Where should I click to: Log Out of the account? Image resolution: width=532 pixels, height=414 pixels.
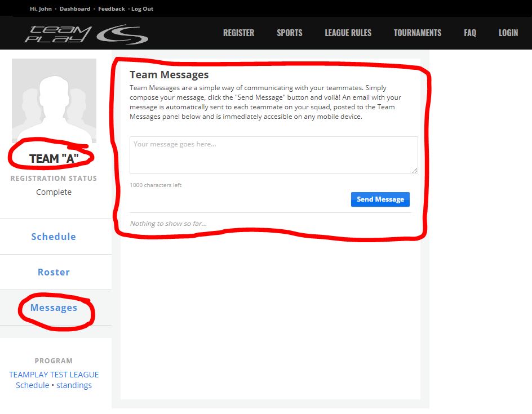click(x=142, y=9)
